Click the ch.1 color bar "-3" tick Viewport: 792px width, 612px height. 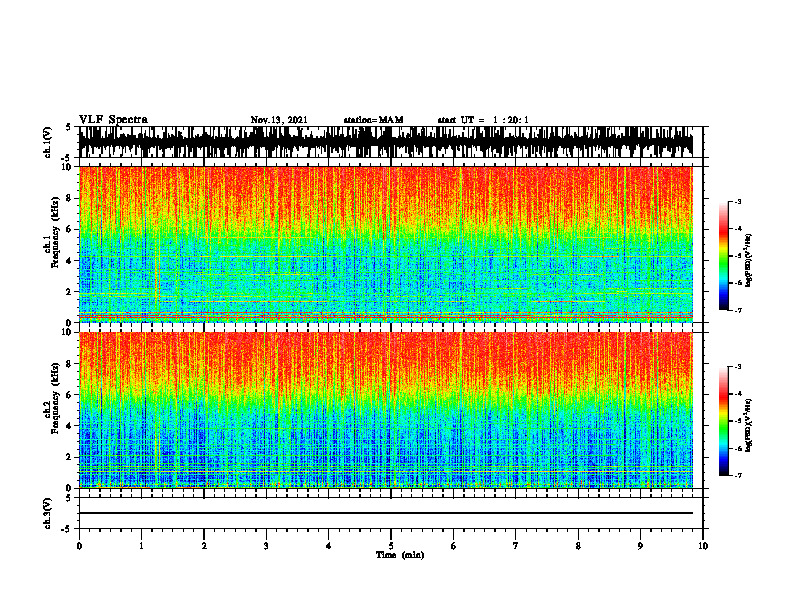point(738,202)
